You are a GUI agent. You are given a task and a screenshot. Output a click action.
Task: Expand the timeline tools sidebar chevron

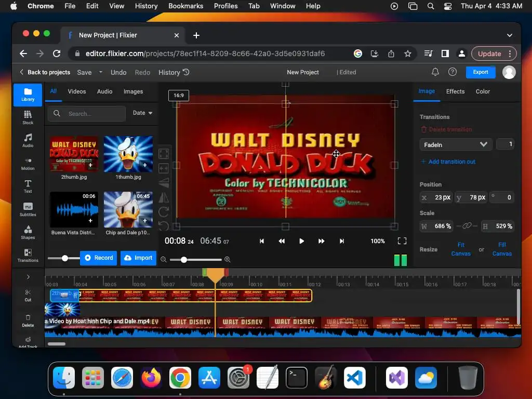point(28,277)
